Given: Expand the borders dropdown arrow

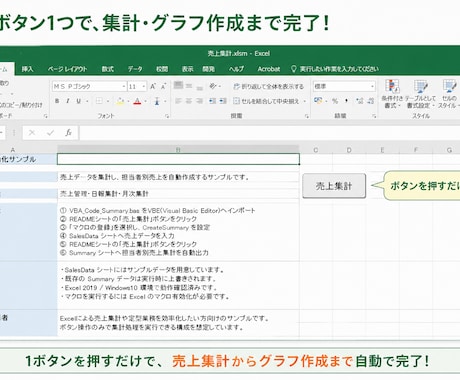Looking at the screenshot, I should pos(108,101).
